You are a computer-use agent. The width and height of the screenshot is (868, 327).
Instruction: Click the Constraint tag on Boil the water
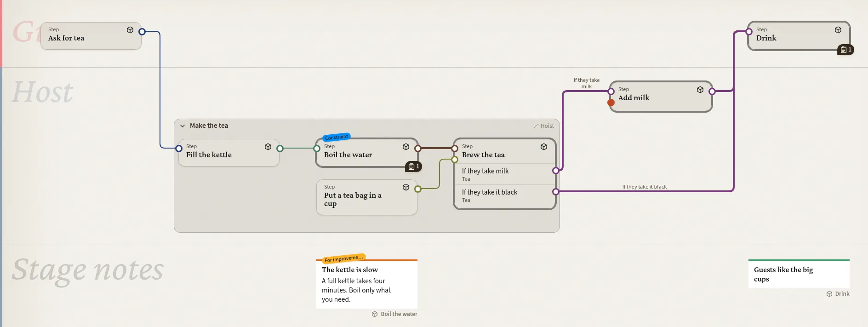pos(337,137)
